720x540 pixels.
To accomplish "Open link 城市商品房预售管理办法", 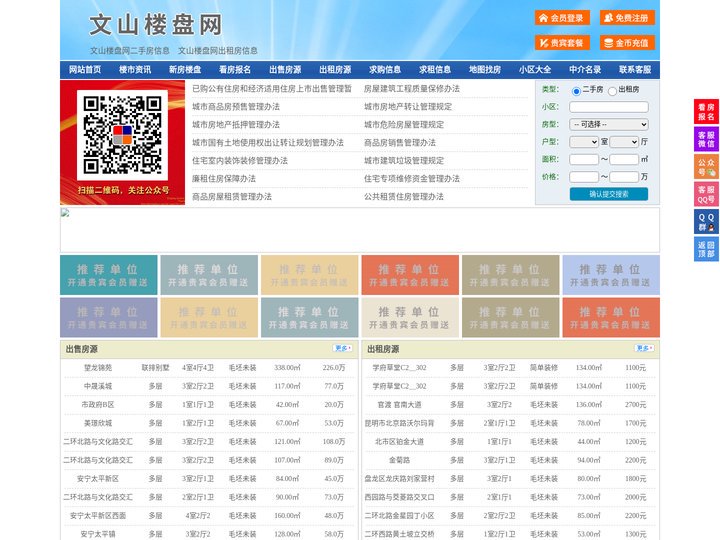I will 236,107.
